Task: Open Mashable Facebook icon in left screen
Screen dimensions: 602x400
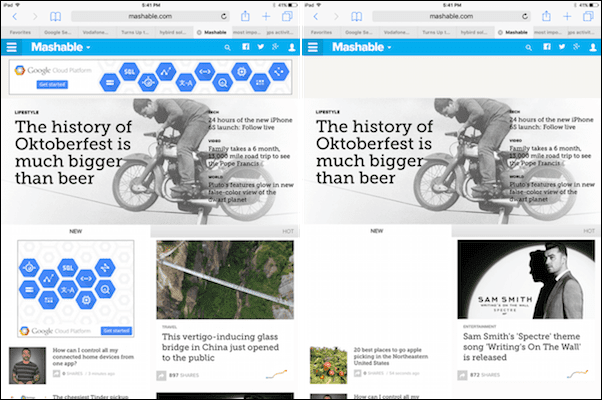Action: pyautogui.click(x=246, y=46)
